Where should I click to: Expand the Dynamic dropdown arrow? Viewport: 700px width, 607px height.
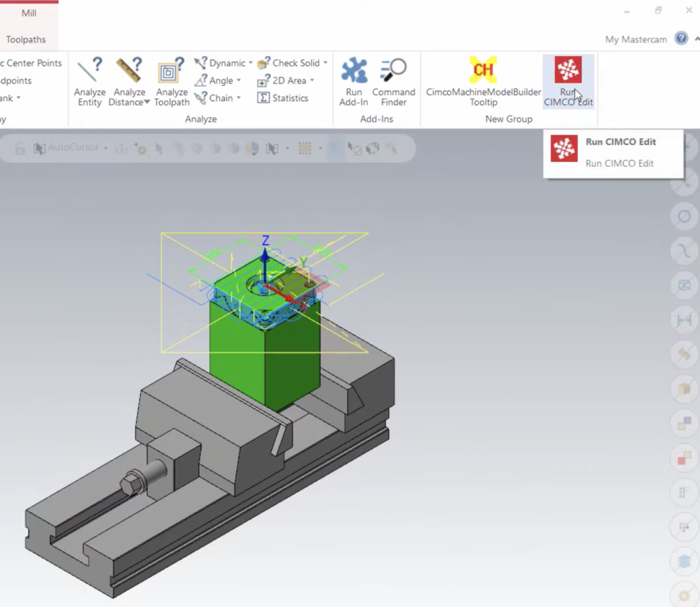(x=250, y=63)
